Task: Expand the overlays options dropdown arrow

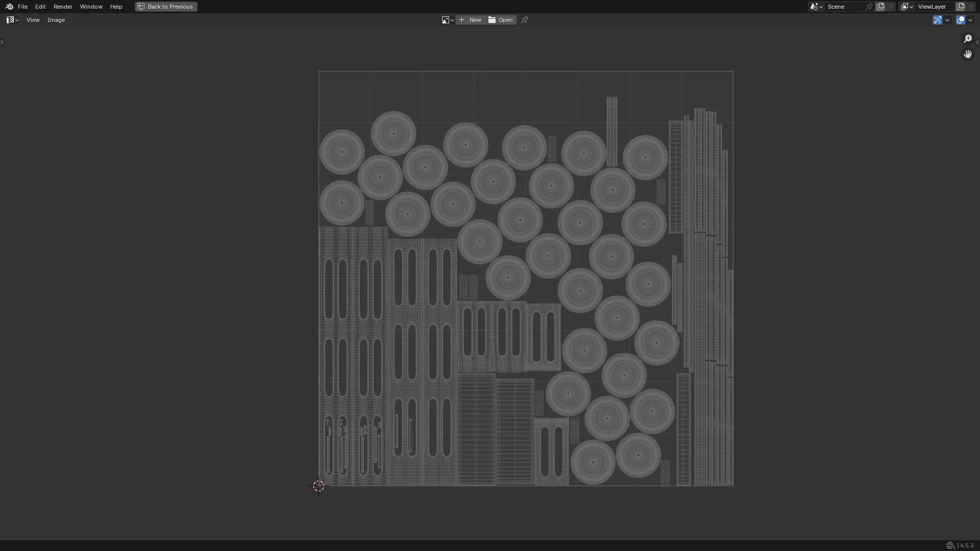Action: coord(970,20)
